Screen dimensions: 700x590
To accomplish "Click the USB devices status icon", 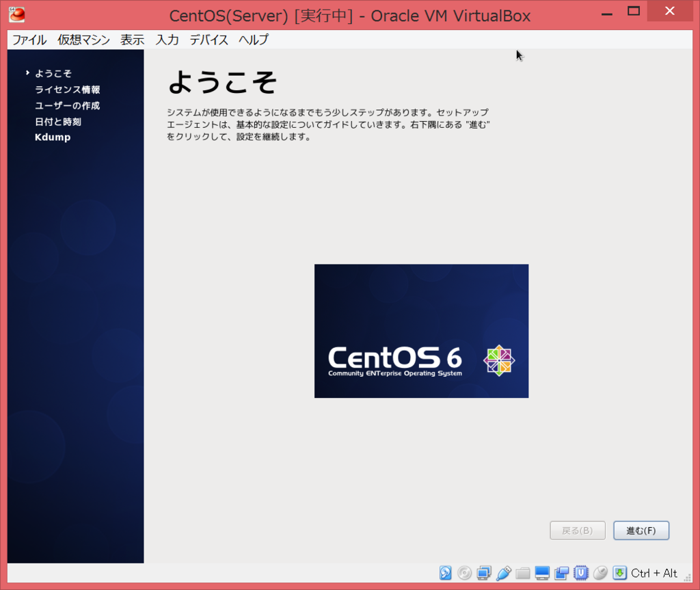I will coord(504,573).
